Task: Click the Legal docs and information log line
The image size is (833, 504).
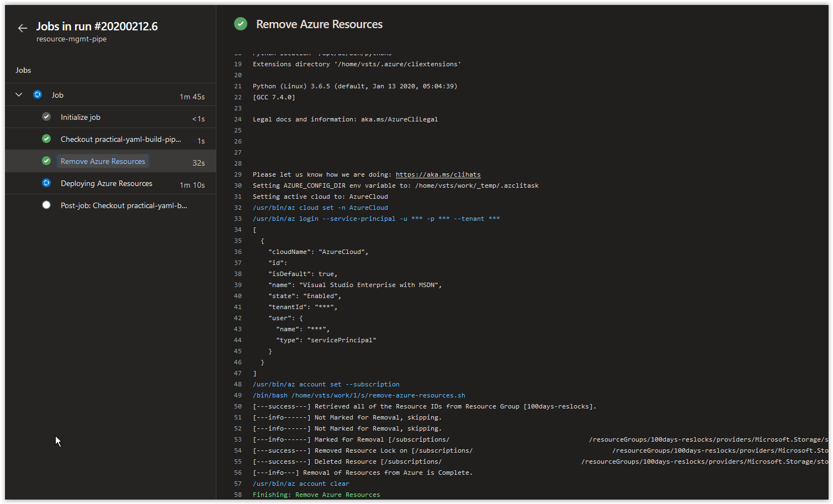Action: tap(345, 119)
